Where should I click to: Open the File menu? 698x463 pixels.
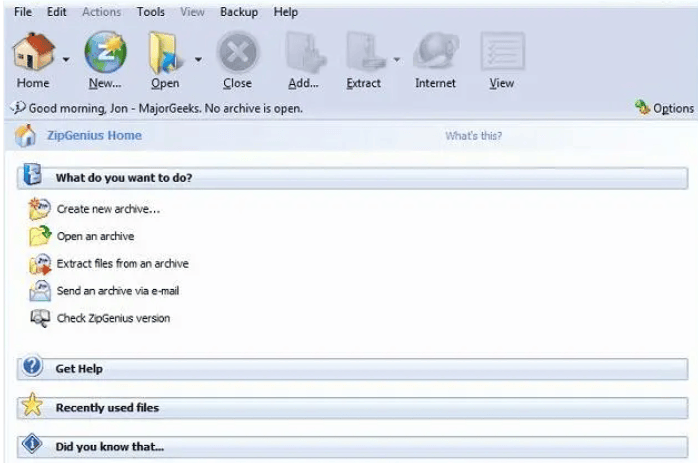pos(23,12)
